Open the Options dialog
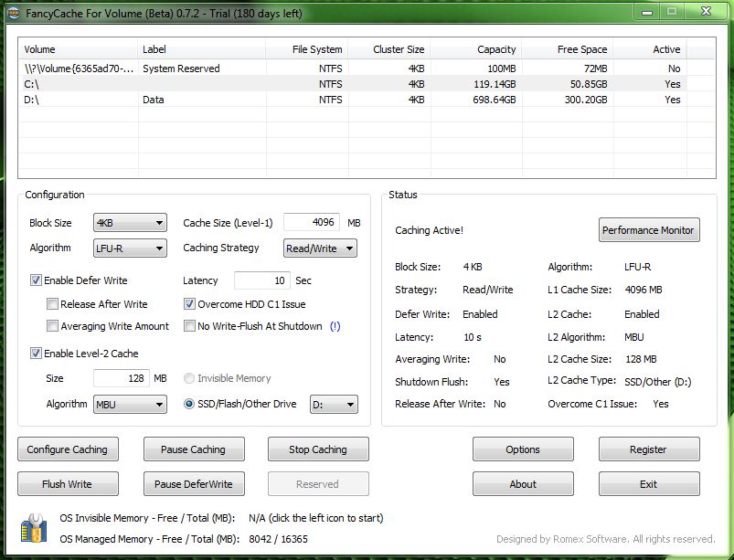 point(523,449)
